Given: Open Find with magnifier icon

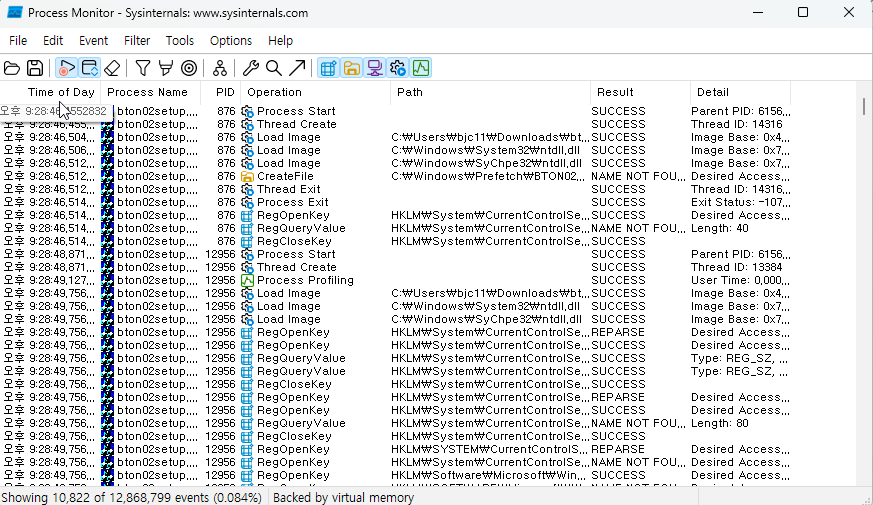Looking at the screenshot, I should click(x=273, y=68).
